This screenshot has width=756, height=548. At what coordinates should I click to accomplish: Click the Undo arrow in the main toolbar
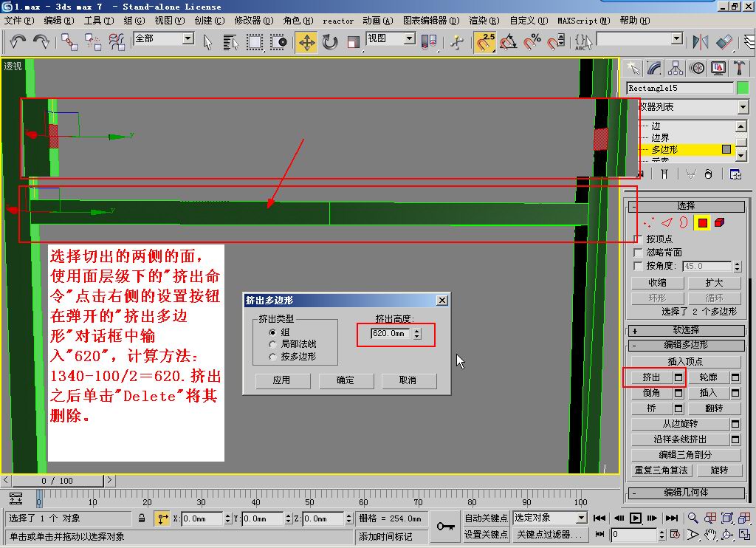[18, 42]
